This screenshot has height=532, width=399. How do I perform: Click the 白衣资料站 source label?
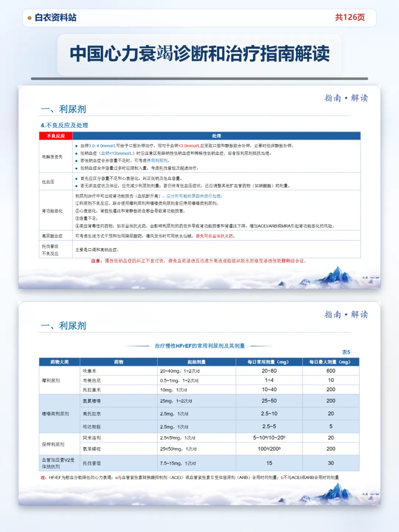[55, 18]
